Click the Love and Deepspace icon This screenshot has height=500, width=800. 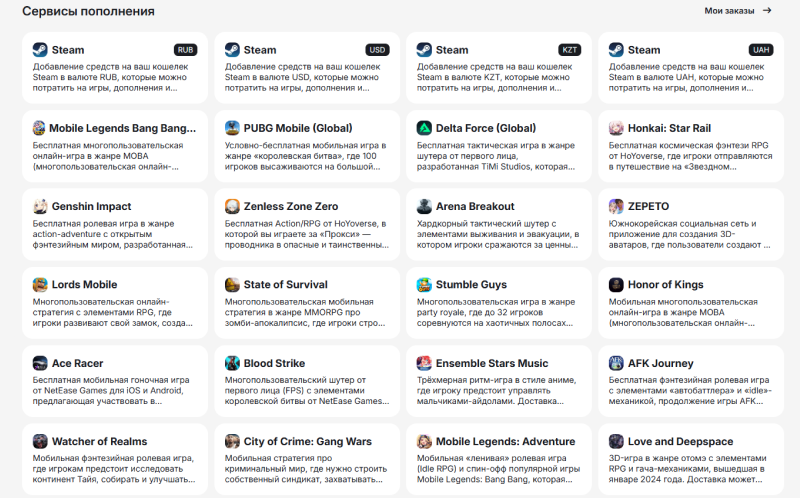point(616,441)
